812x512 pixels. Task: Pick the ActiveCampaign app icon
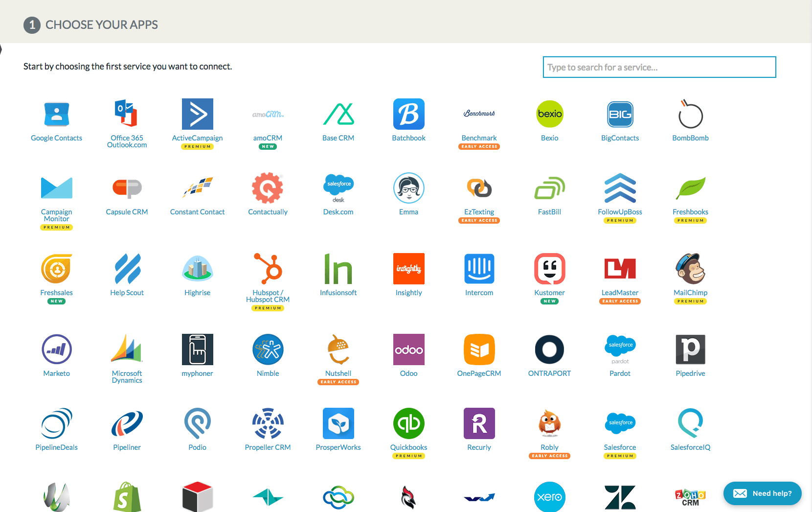(x=198, y=114)
